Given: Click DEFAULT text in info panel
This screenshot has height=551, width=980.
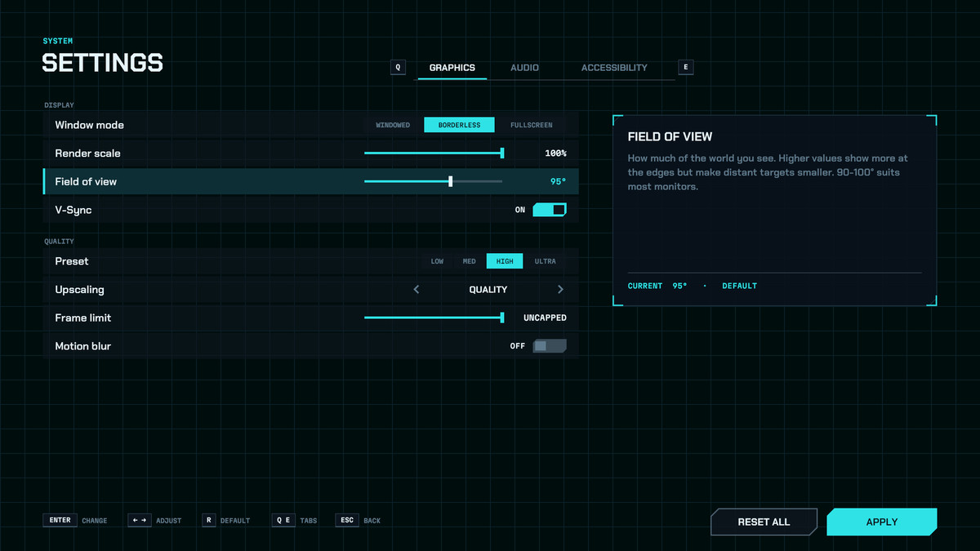Looking at the screenshot, I should [x=740, y=286].
